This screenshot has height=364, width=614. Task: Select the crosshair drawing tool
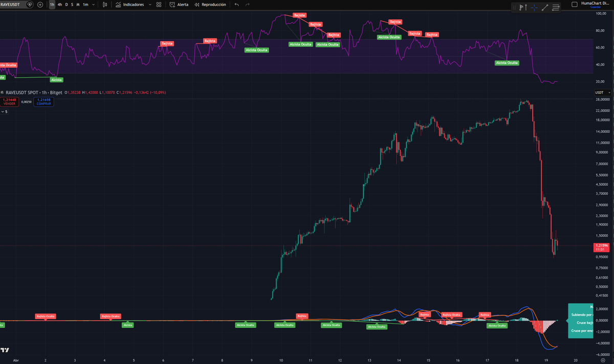click(534, 7)
